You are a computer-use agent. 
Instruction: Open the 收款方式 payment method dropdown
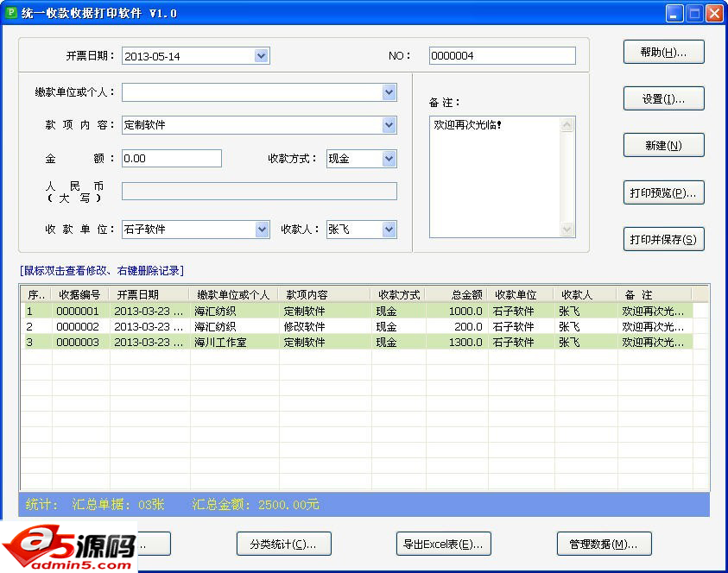click(x=388, y=159)
